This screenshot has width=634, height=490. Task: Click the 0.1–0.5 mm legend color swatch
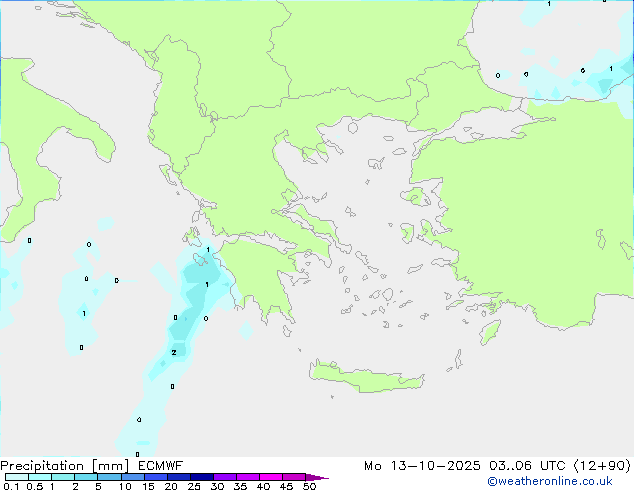(17, 477)
